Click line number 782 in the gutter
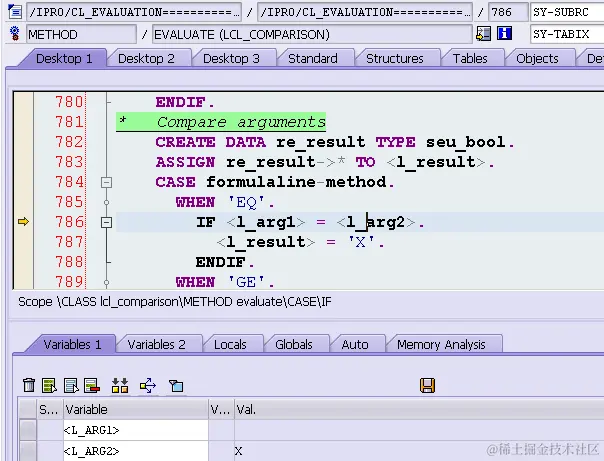604x461 pixels. point(69,142)
